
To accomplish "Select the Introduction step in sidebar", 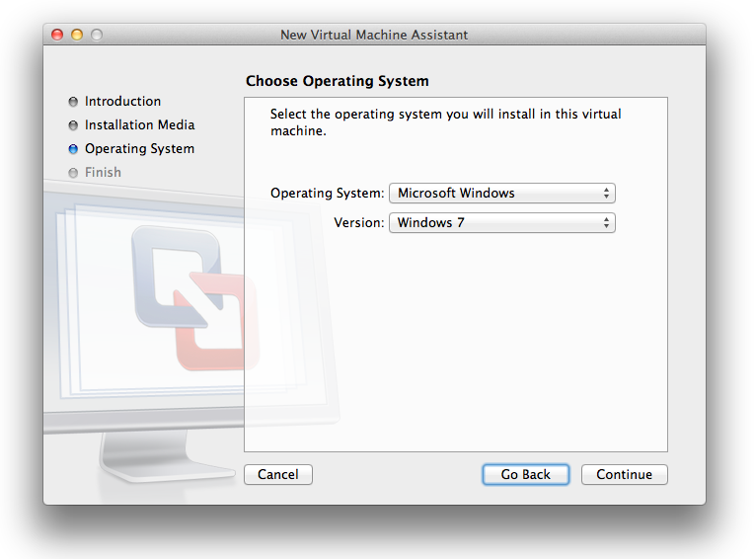I will [122, 102].
